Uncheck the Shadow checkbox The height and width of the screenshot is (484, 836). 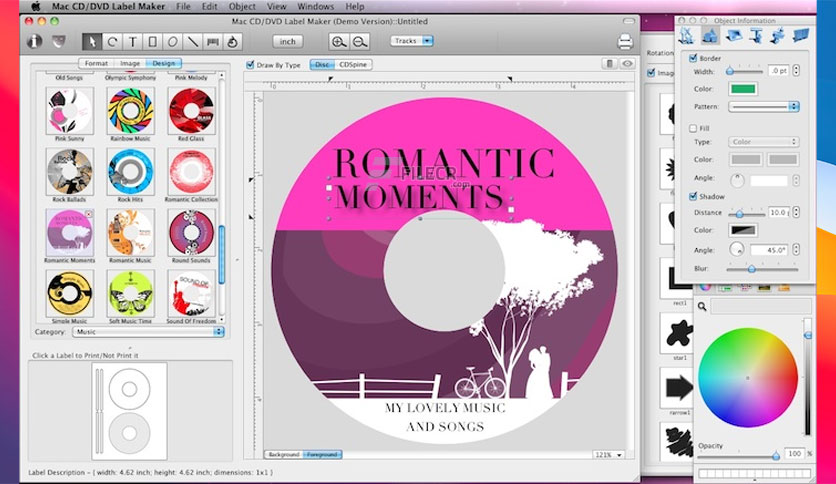[693, 196]
